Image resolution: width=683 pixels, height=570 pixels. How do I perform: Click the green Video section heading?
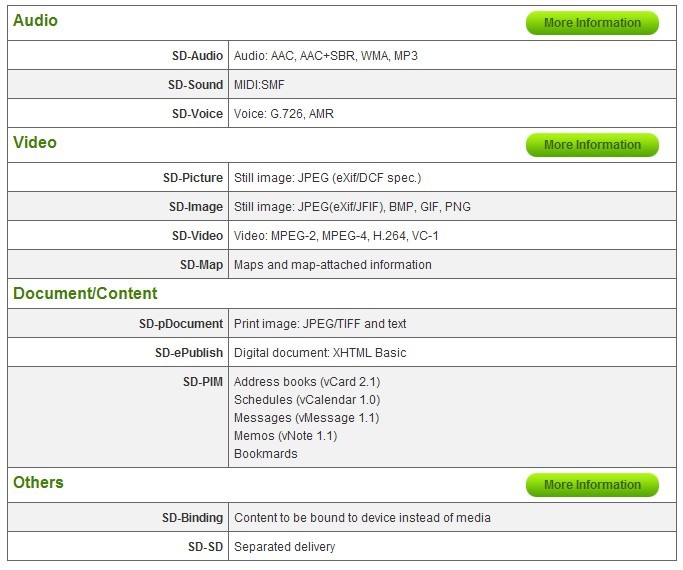(35, 143)
